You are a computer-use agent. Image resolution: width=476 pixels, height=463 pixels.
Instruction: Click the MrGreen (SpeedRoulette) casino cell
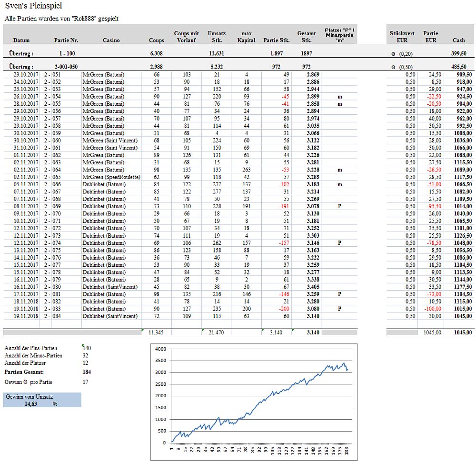[111, 177]
